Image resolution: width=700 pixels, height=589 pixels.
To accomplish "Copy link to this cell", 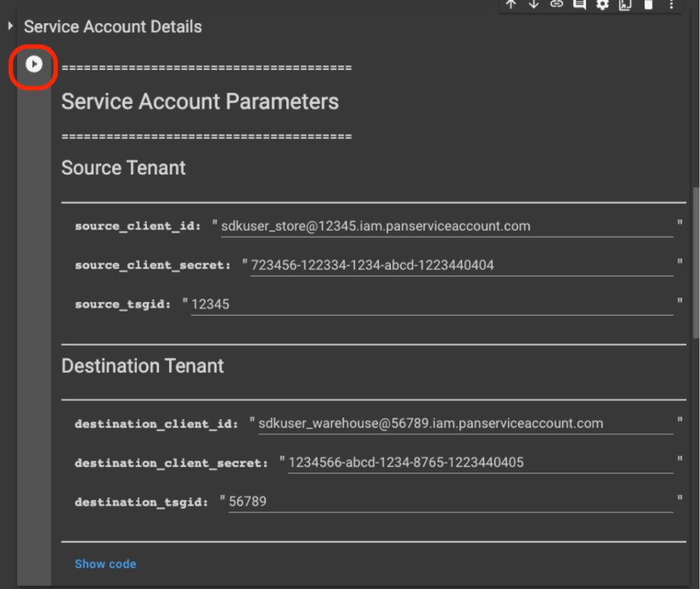I will 556,4.
